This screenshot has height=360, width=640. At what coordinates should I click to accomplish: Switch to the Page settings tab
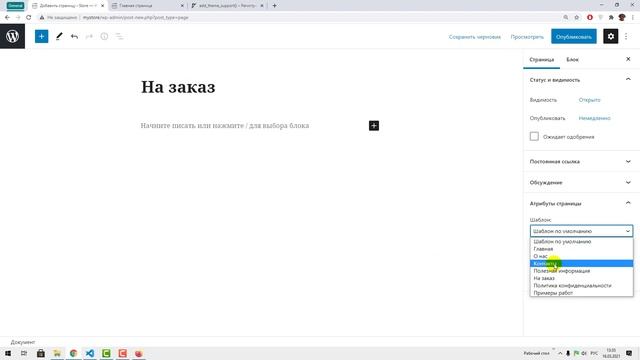[542, 60]
